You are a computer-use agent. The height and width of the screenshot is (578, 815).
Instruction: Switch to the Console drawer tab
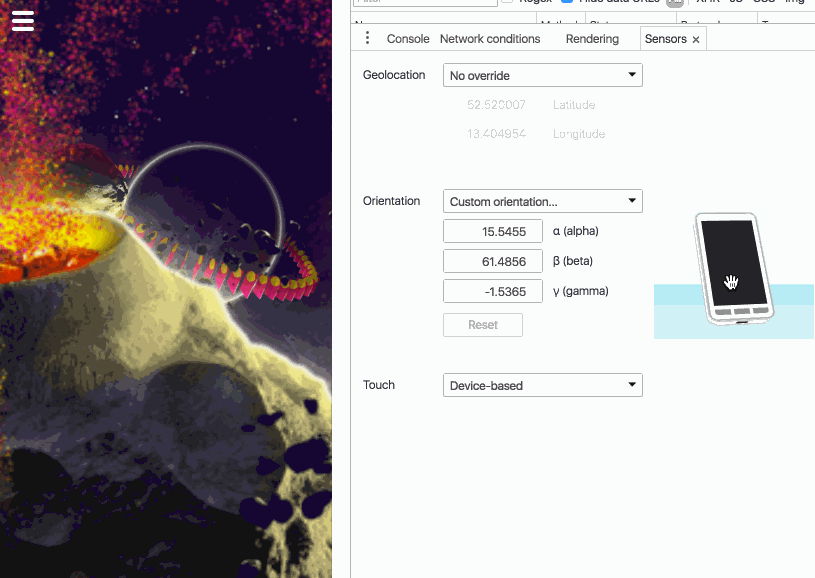(408, 39)
